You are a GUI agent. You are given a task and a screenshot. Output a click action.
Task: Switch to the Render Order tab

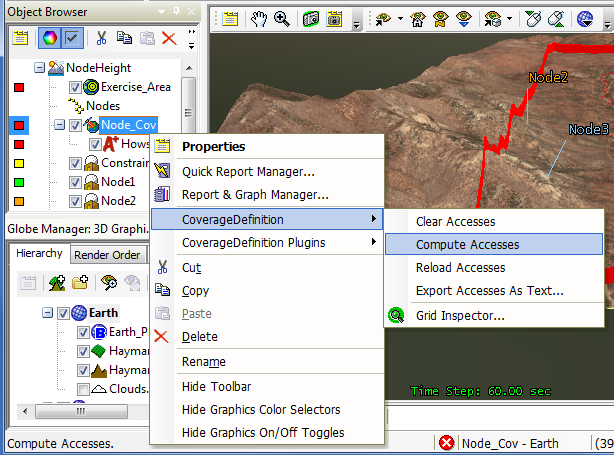pyautogui.click(x=107, y=255)
